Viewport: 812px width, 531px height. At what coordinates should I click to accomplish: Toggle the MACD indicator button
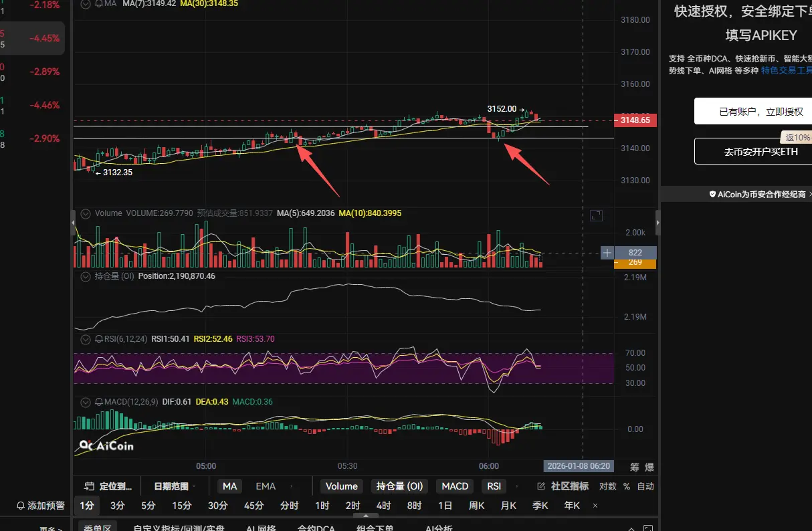tap(455, 486)
